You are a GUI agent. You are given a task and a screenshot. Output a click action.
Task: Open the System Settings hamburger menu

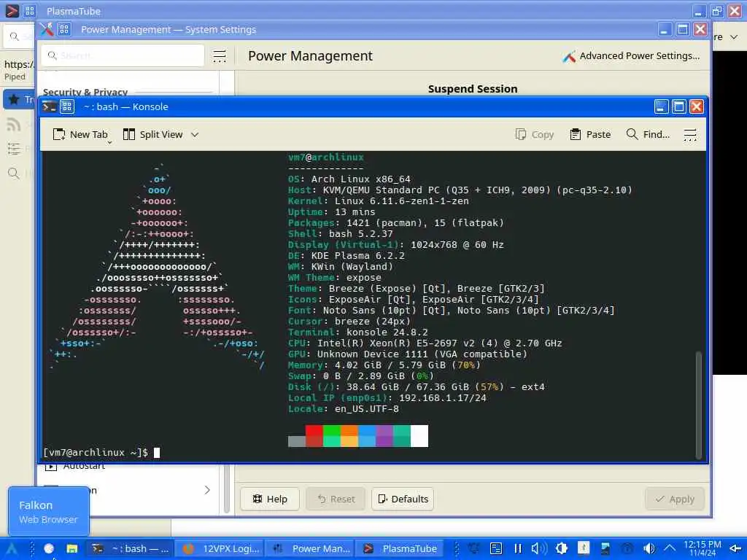(219, 55)
